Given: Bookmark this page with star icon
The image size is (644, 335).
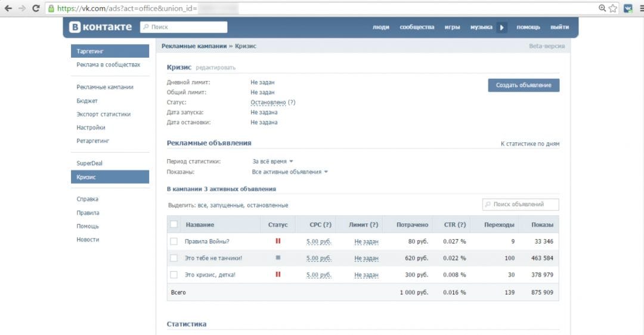Looking at the screenshot, I should [x=613, y=8].
